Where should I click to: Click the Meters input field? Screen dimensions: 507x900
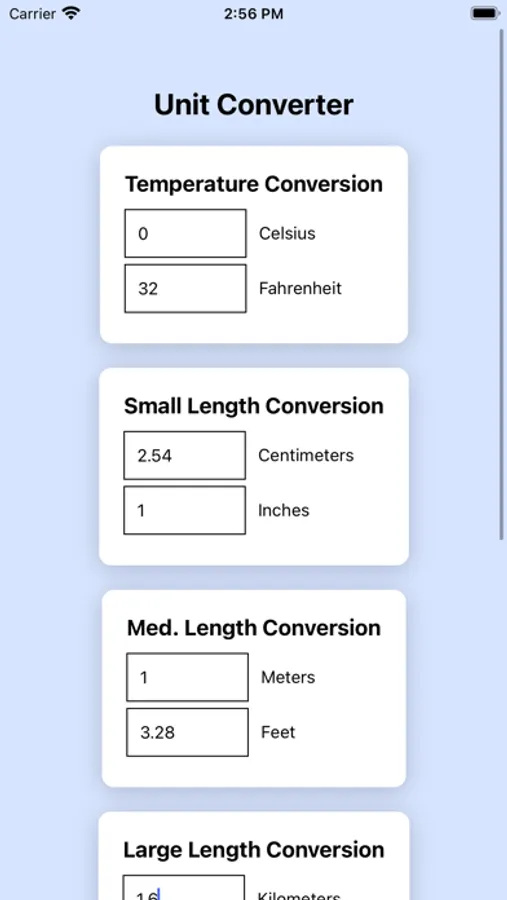tap(187, 677)
